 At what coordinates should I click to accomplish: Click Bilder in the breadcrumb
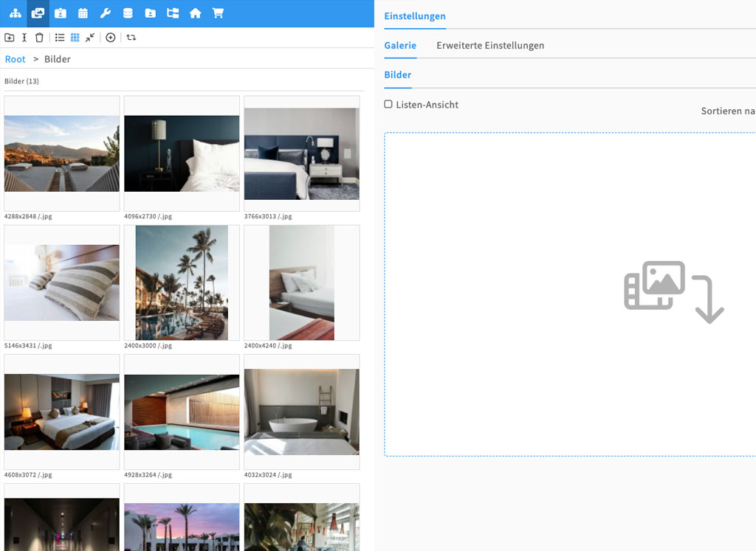point(58,59)
